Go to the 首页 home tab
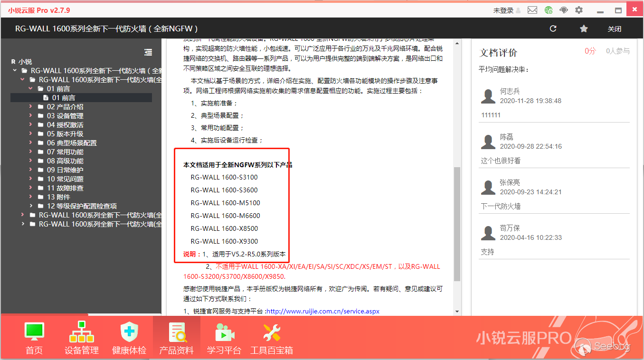Screen dimensions: 644x360 pyautogui.click(x=34, y=339)
